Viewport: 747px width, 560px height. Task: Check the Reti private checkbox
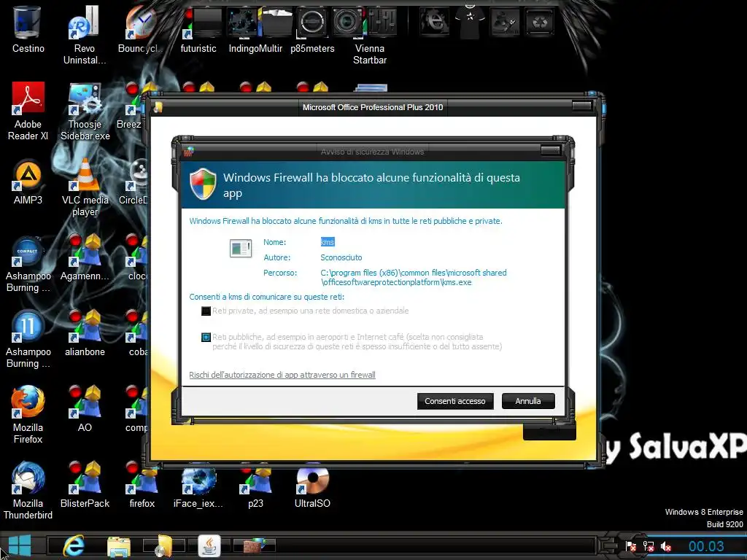coord(206,311)
